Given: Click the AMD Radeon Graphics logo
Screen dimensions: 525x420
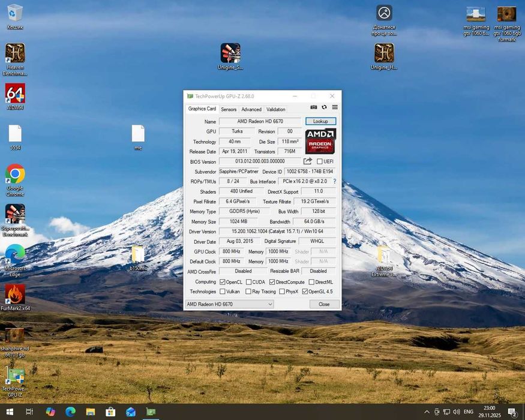Looking at the screenshot, I should coord(320,141).
